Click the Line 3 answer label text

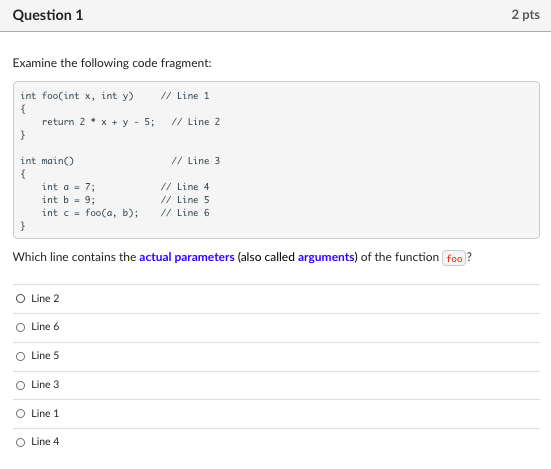coord(45,384)
